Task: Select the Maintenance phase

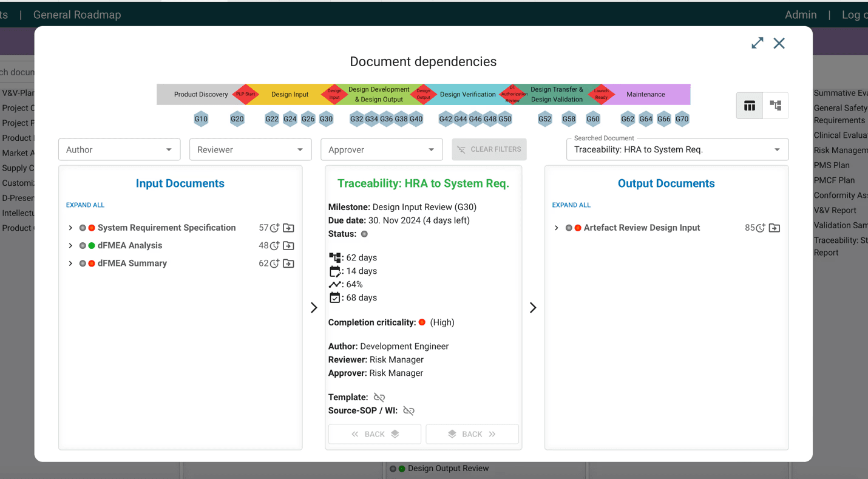Action: point(645,95)
